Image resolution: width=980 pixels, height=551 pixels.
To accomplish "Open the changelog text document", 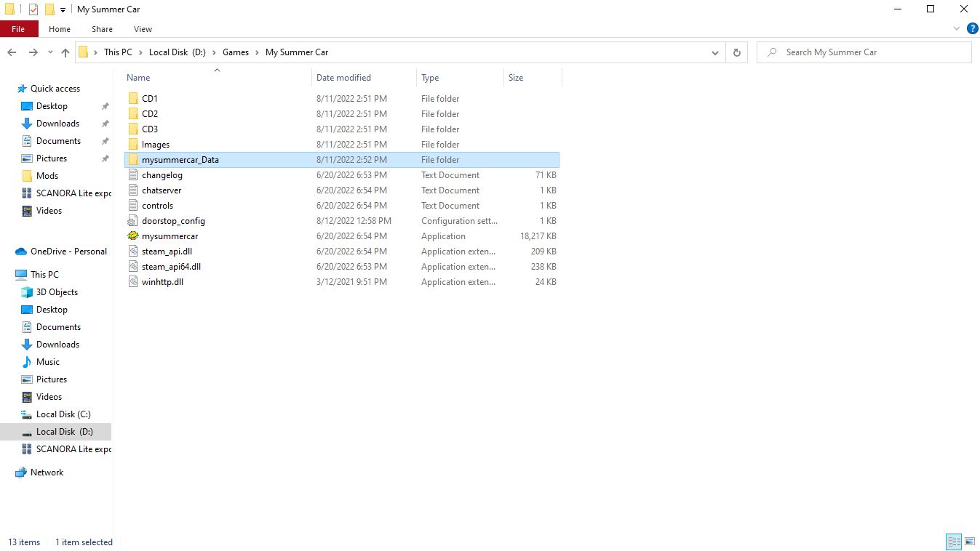I will (162, 174).
